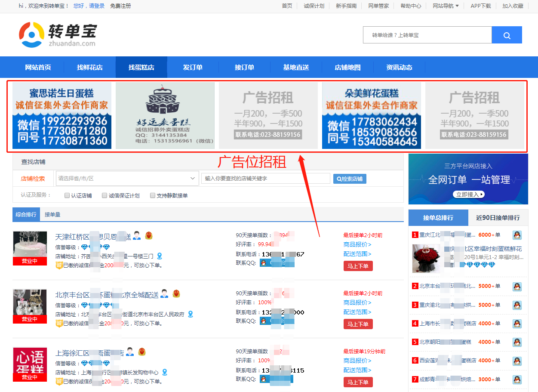Click QQ icon beside 北京朝阳 ranking row

point(517,342)
